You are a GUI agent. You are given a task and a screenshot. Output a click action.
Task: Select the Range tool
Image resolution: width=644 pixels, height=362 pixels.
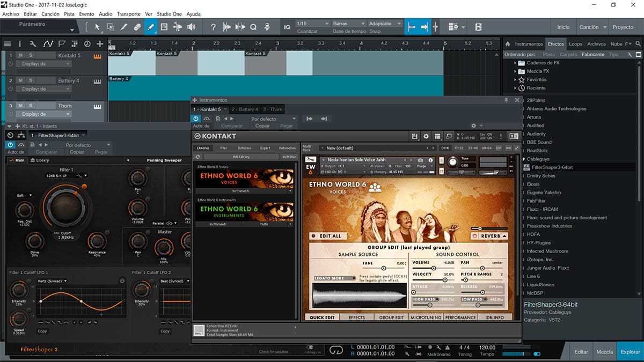coord(111,27)
